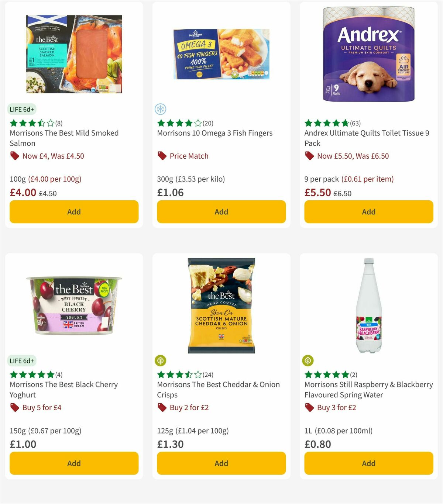
Task: Add Morrisons 10 Omega 3 Fish Fingers to basket
Action: tap(221, 212)
